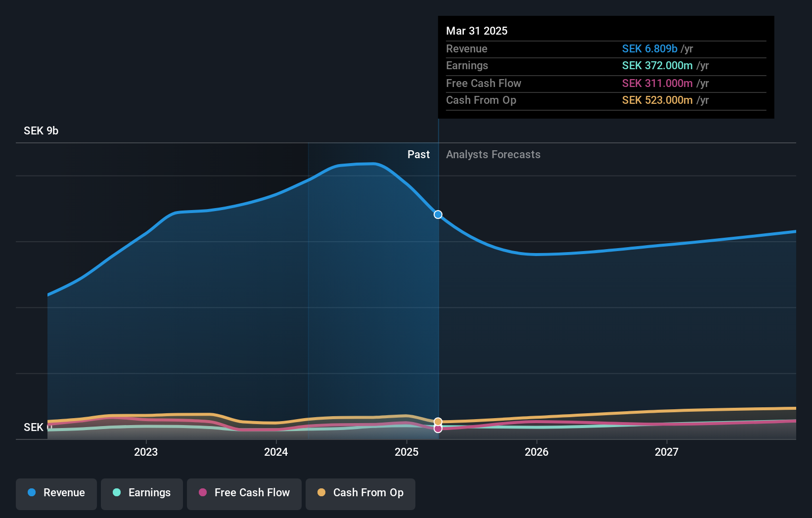Click the 2024 x-axis label
The image size is (812, 518).
[276, 452]
